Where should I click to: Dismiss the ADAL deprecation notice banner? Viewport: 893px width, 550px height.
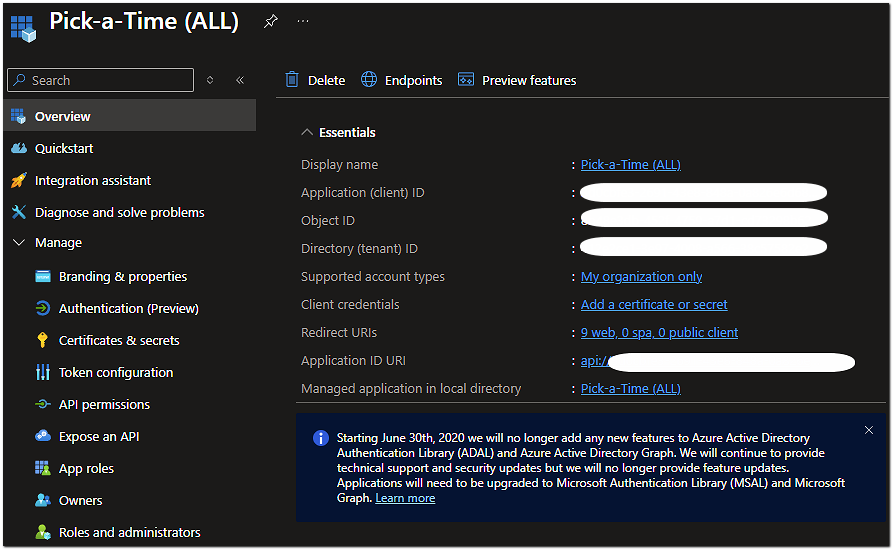[869, 430]
